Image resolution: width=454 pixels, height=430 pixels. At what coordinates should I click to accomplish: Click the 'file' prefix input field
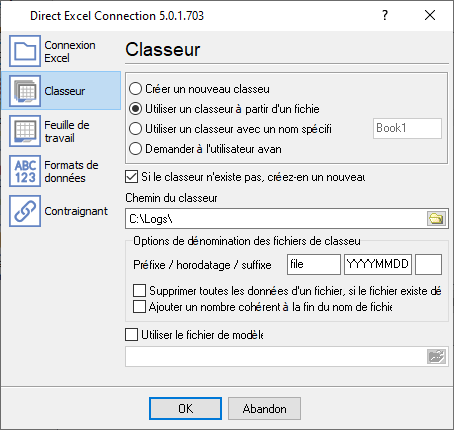point(314,264)
